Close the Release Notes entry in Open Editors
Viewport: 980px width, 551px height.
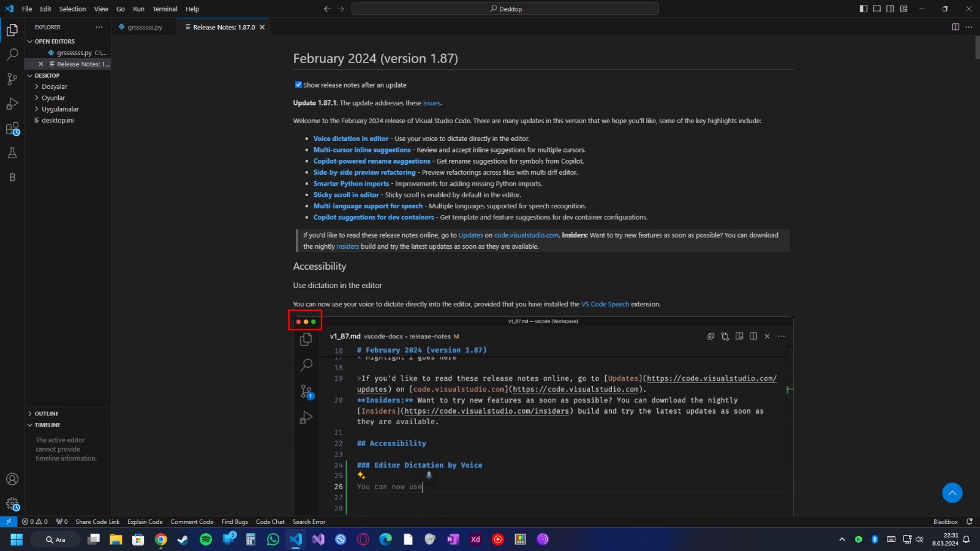click(x=41, y=64)
